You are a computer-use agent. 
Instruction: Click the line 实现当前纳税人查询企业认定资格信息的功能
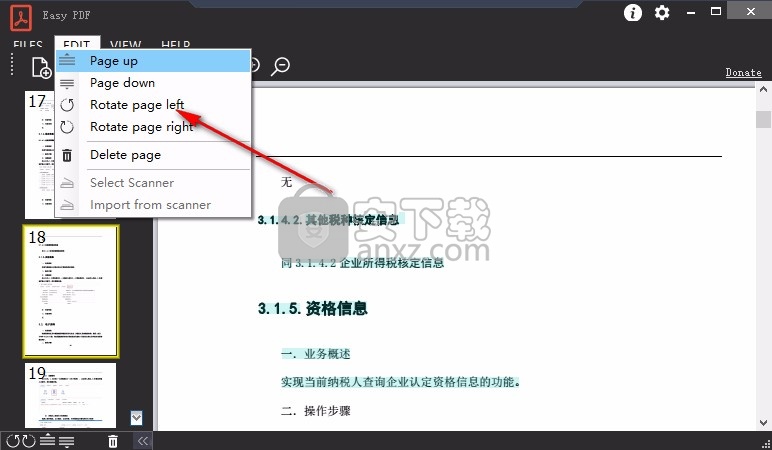click(400, 382)
